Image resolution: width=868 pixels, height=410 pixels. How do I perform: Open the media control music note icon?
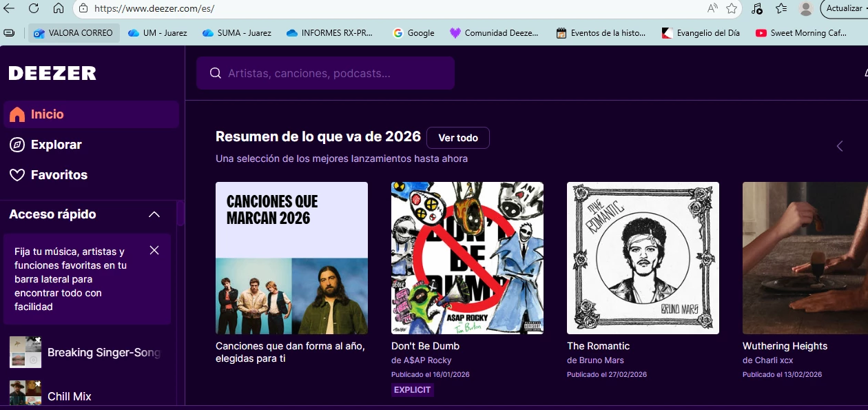point(757,8)
